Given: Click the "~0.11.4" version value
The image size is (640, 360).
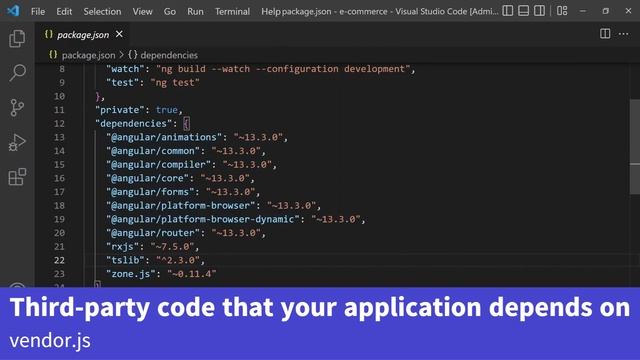Looking at the screenshot, I should (x=191, y=274).
